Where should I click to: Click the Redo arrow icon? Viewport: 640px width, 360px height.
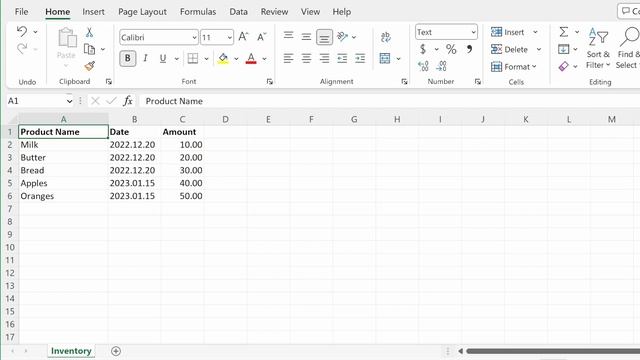[22, 49]
